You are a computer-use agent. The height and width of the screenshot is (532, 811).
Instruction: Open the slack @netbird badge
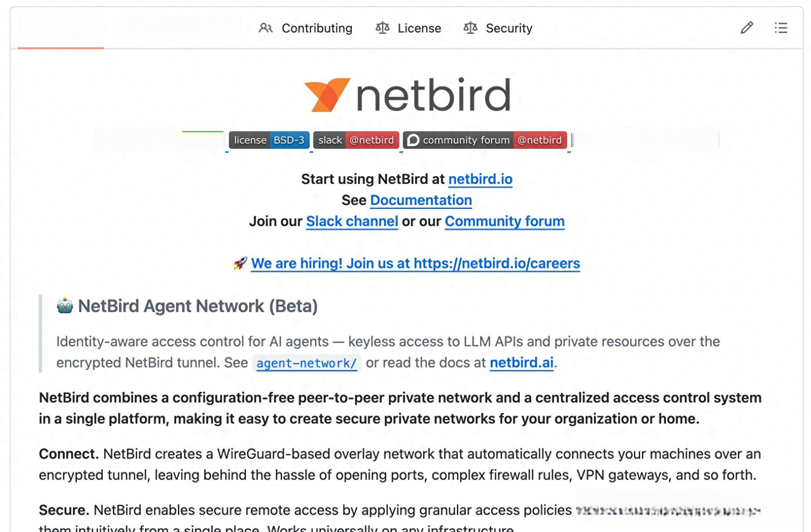356,140
